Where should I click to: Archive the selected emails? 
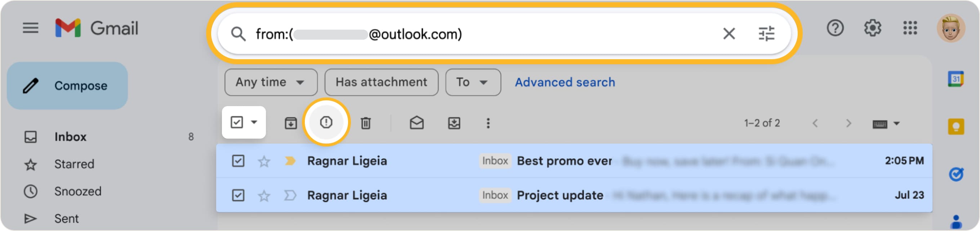pyautogui.click(x=290, y=123)
